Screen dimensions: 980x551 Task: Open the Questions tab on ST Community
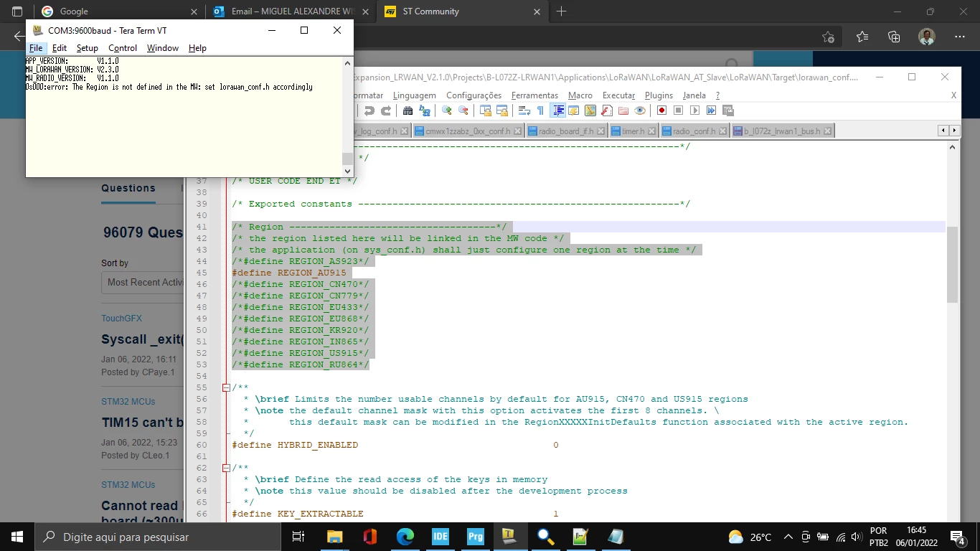[128, 188]
